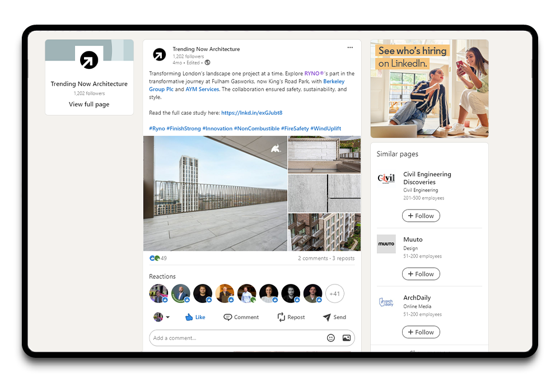The image size is (560, 392).
Task: Click fifth reactor profile picture
Action: 247,293
